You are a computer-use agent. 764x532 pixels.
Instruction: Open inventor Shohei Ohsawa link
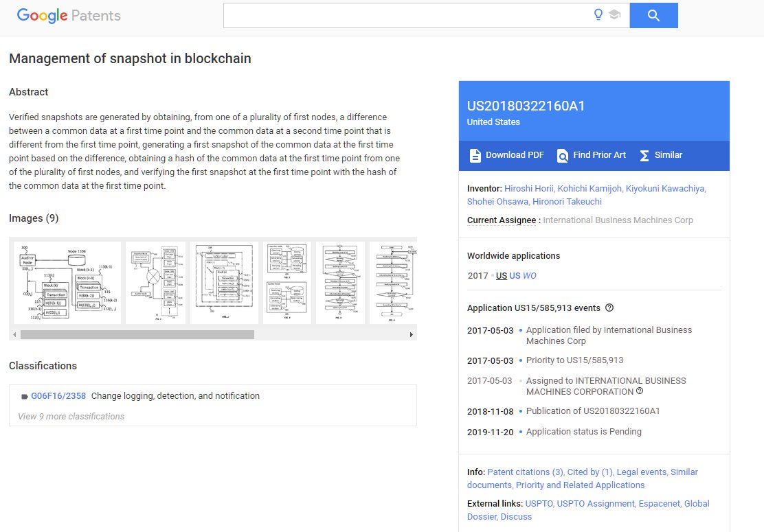click(x=497, y=202)
